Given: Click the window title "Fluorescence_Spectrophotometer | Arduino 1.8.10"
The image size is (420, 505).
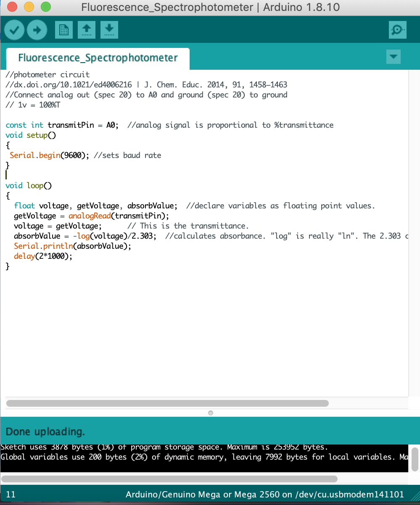Looking at the screenshot, I should click(x=210, y=8).
